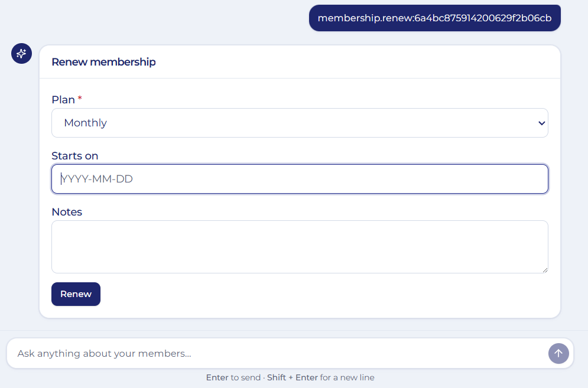Viewport: 588px width, 388px height.
Task: Click the 'Renew membership' card heading
Action: pos(103,62)
